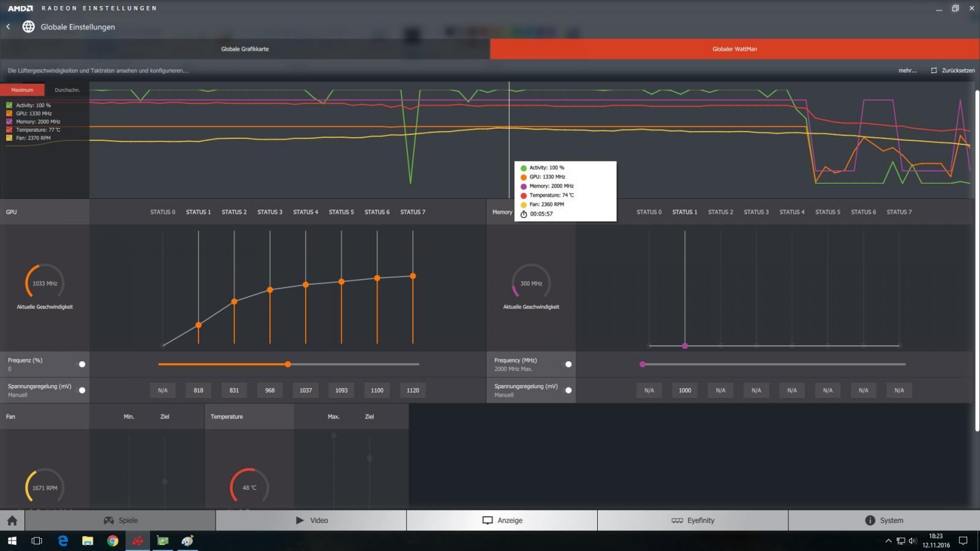The image size is (980, 551).
Task: Click the GPU voltage field showing 1093
Action: click(x=341, y=390)
